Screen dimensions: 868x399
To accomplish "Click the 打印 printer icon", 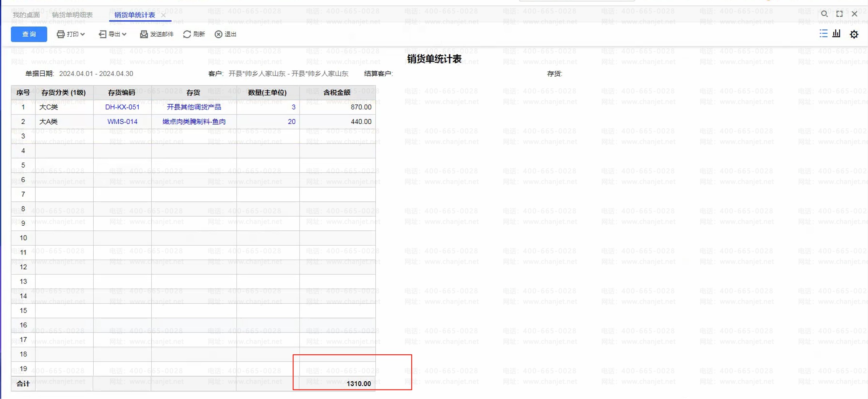I will click(61, 34).
